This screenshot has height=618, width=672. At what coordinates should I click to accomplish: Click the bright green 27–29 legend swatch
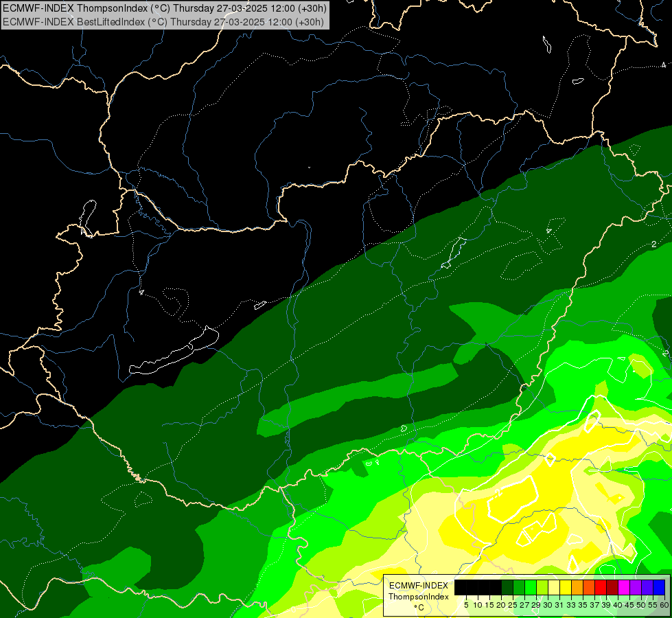coord(531,587)
